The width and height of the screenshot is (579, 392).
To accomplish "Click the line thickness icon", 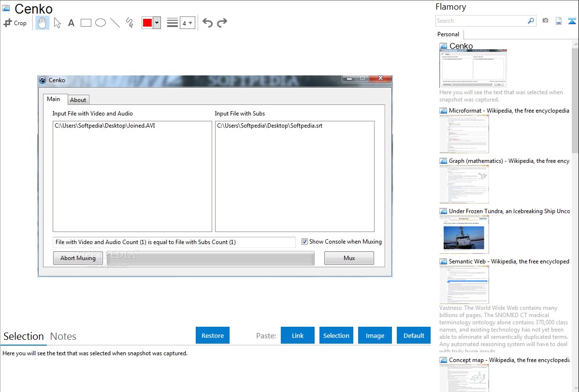I will point(173,23).
